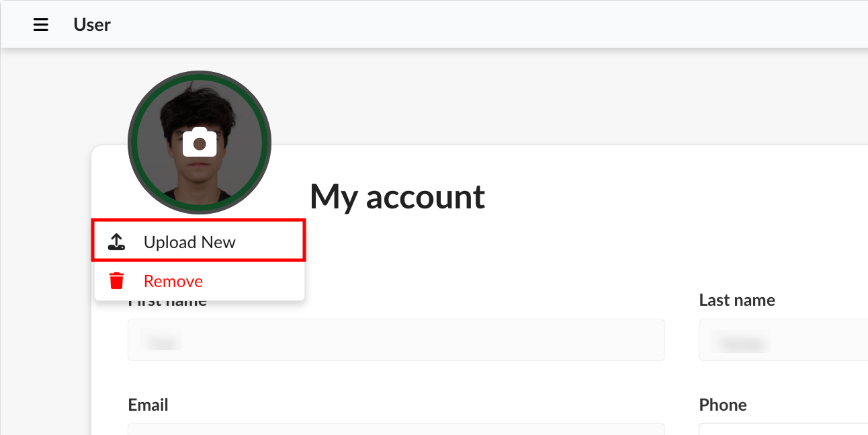Click the upload arrow icon
868x435 pixels.
117,242
